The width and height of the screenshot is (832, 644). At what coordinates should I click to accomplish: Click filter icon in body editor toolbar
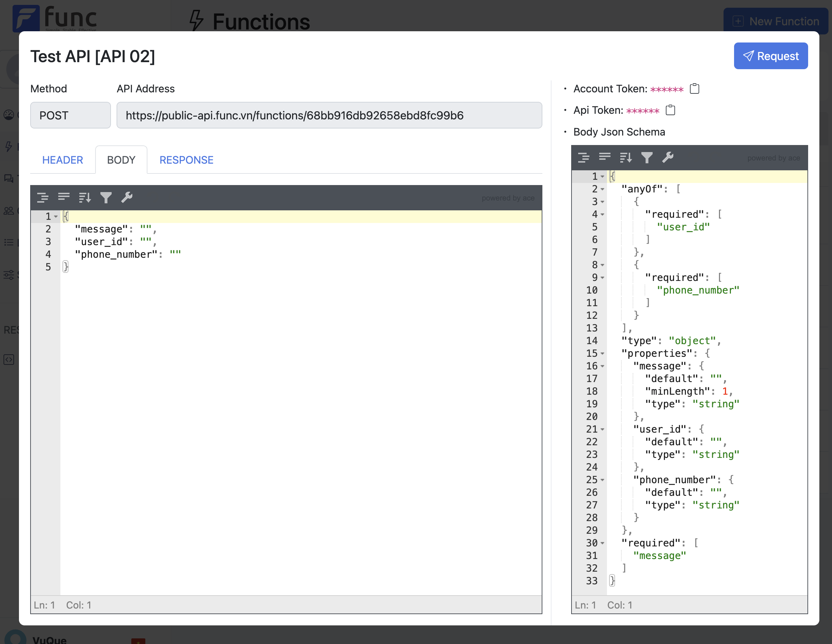(106, 197)
